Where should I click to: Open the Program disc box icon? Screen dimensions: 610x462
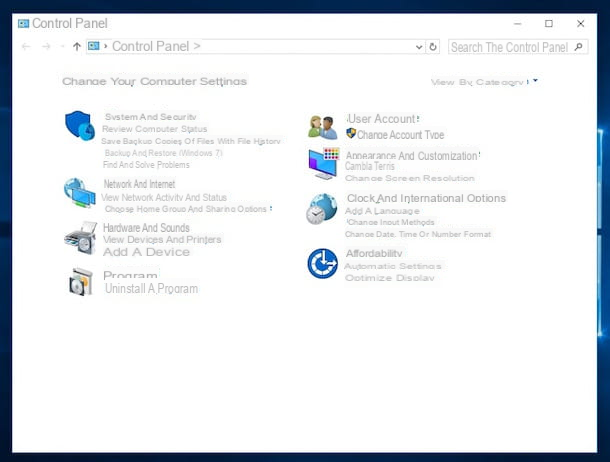[x=81, y=282]
